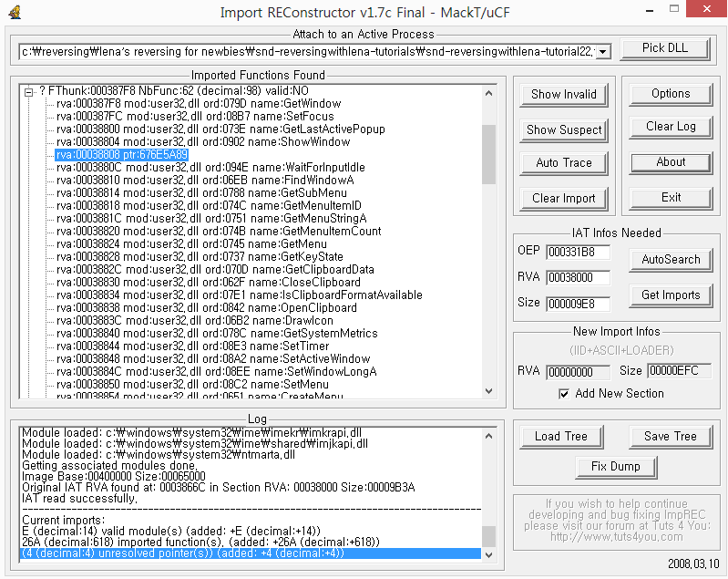Click Log panel scroll up arrow

[488, 436]
